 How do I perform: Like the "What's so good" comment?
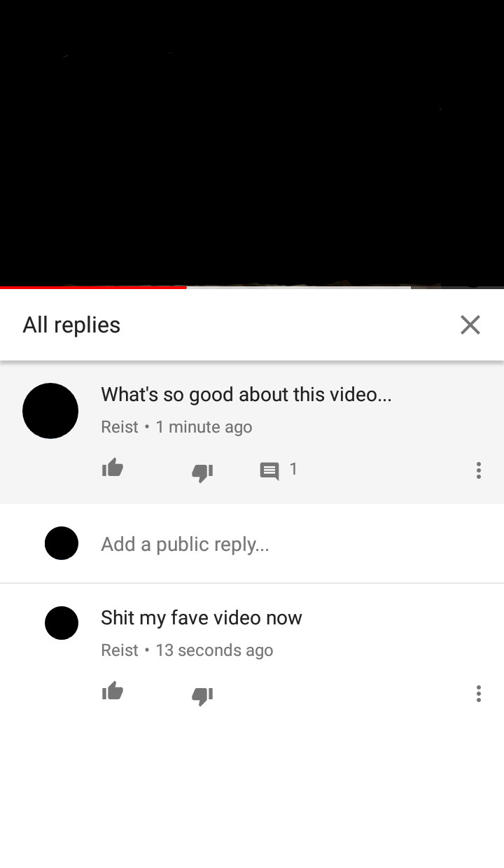113,468
